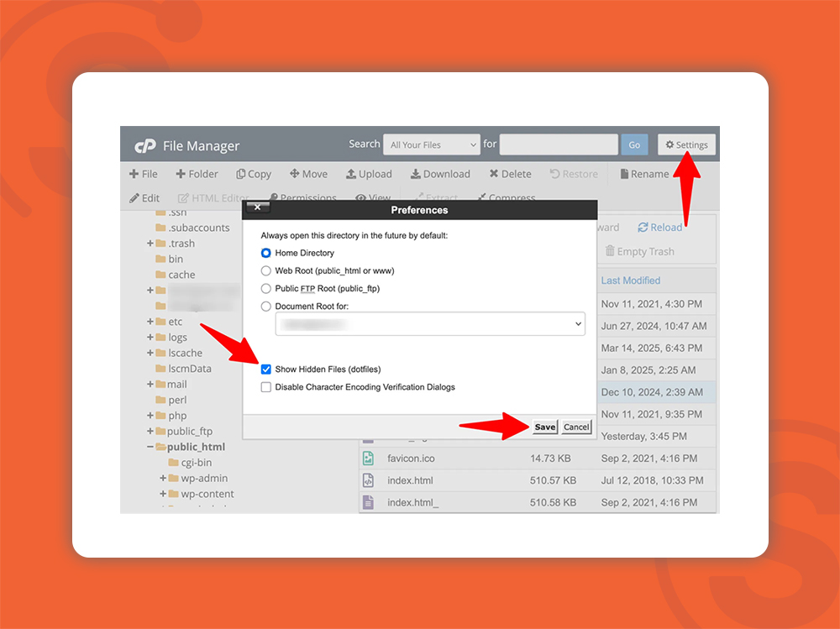The image size is (840, 629).
Task: Expand the public_ftp folder
Action: (x=150, y=431)
